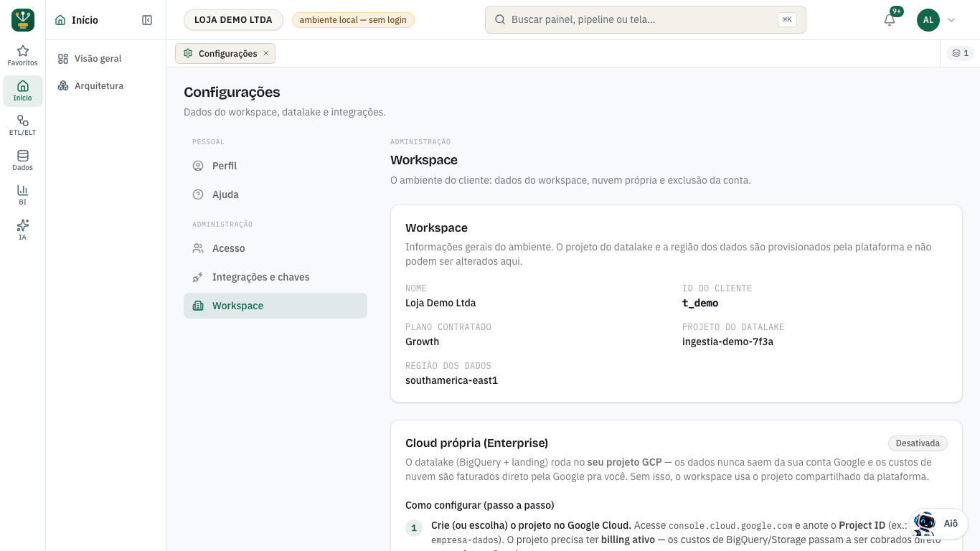Click the ambiente local — sem login badge
980x551 pixels.
click(353, 20)
